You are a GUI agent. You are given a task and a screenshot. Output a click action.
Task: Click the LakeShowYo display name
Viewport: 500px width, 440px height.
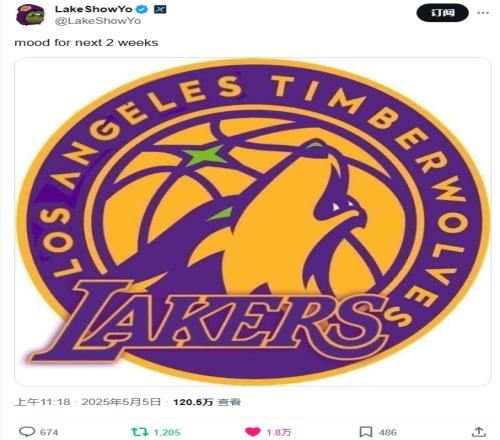[x=93, y=9]
